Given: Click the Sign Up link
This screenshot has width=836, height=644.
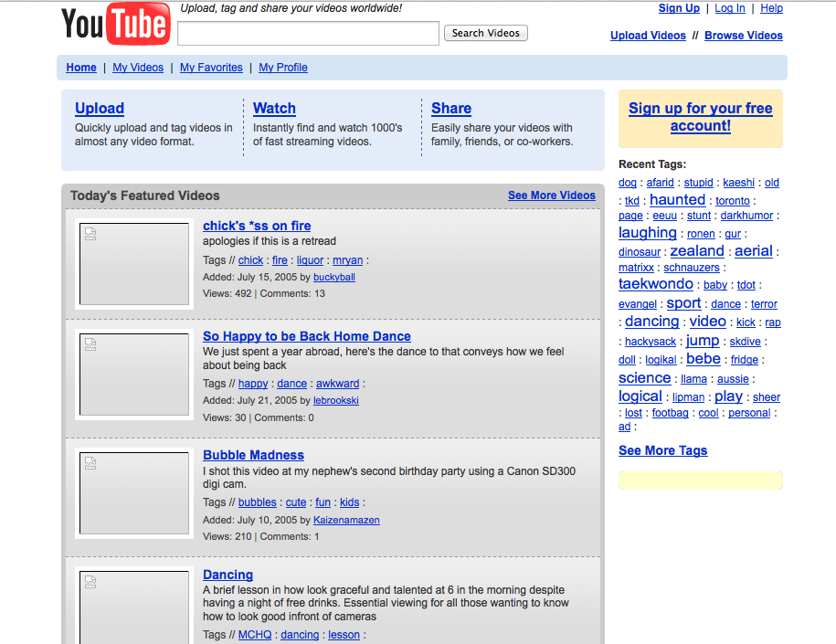Looking at the screenshot, I should (679, 7).
